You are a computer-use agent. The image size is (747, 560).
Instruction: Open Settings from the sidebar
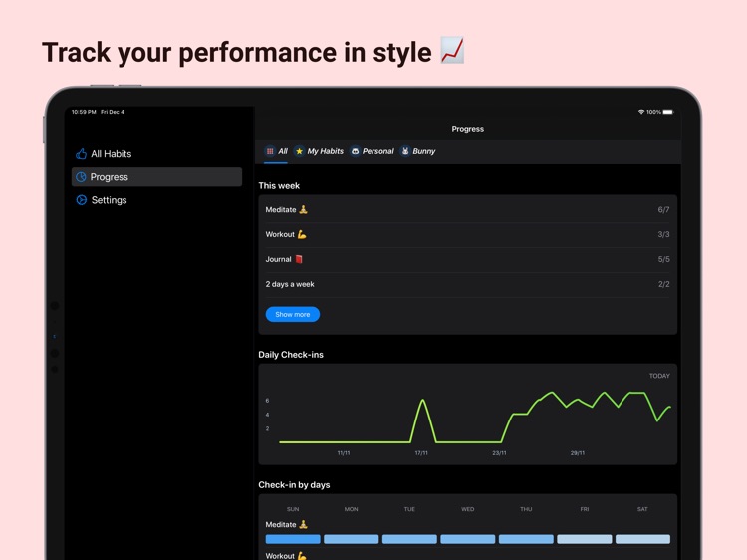coord(156,200)
